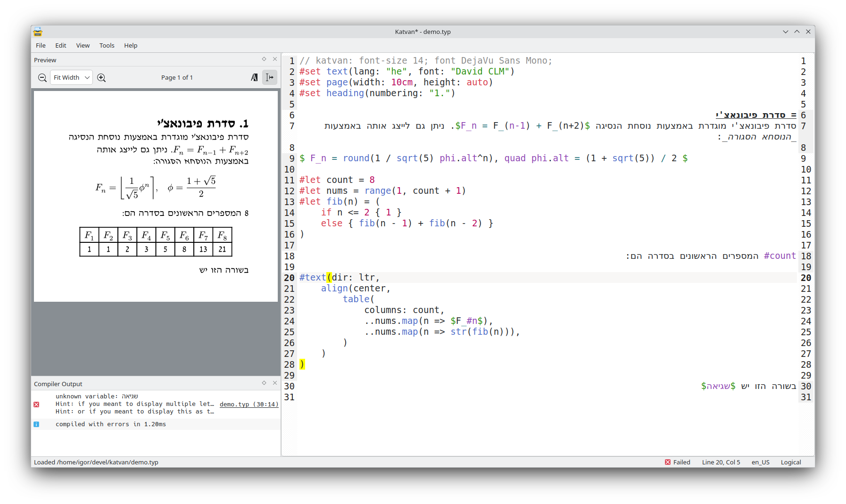Click the Hebrew heading in the preview page

pos(203,124)
